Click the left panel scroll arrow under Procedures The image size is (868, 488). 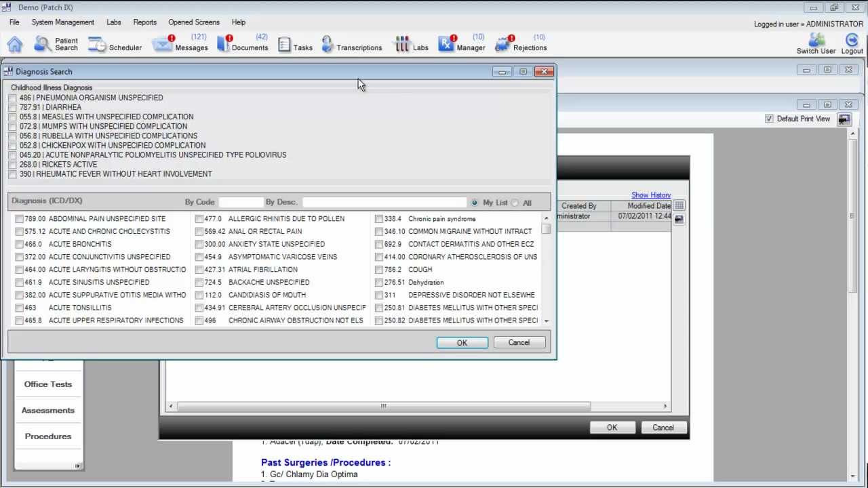tap(77, 466)
